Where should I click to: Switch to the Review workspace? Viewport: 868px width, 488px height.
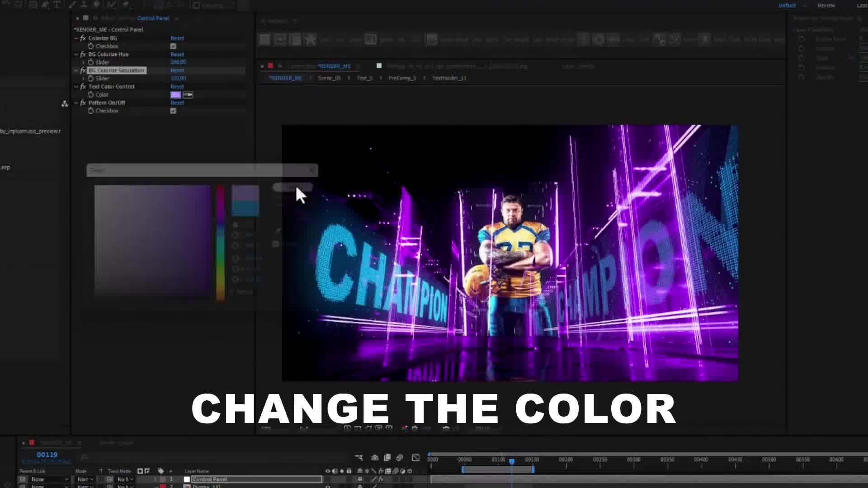(x=826, y=5)
